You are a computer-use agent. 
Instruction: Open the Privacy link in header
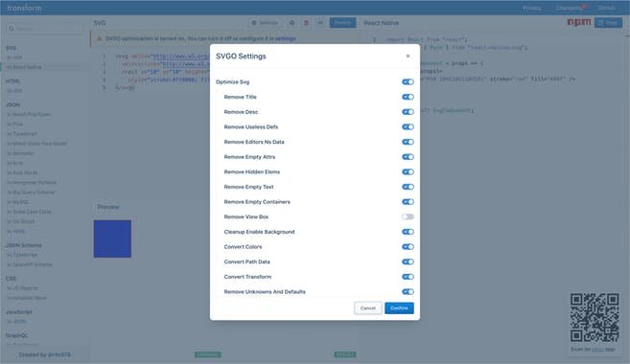click(x=531, y=8)
